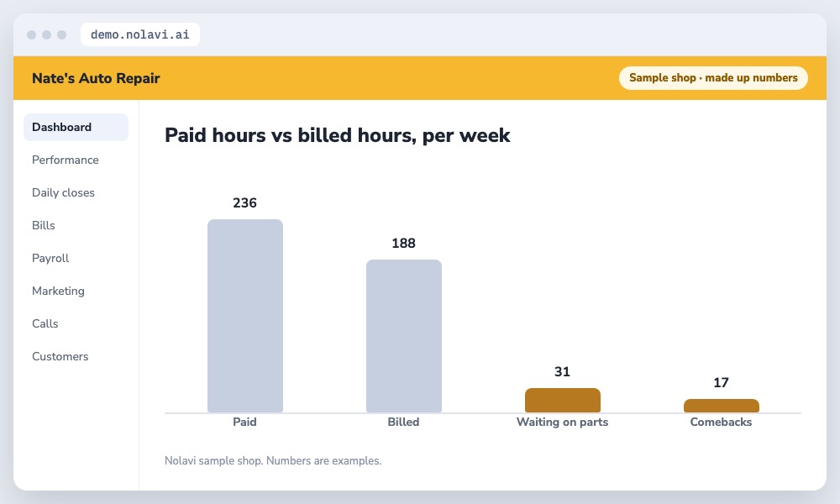Image resolution: width=840 pixels, height=504 pixels.
Task: Click the Comebacks bar
Action: (x=721, y=406)
